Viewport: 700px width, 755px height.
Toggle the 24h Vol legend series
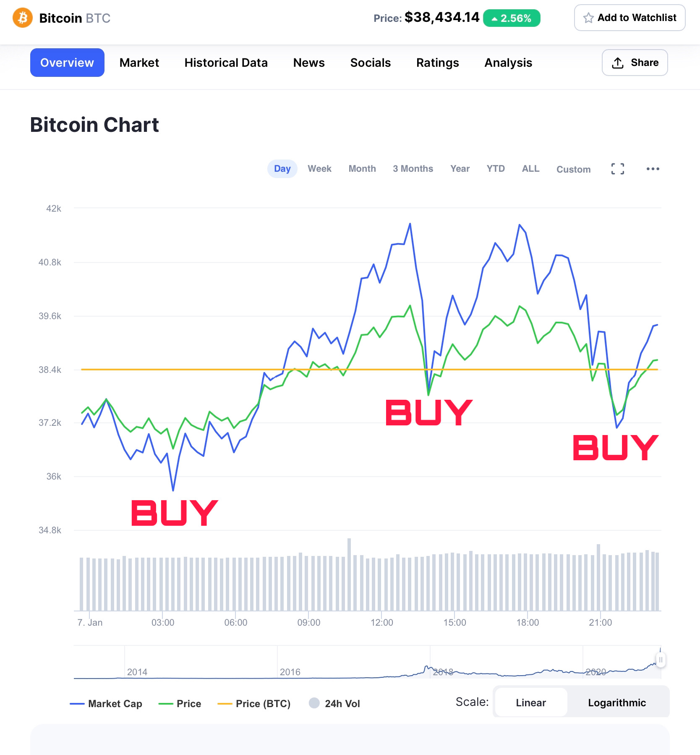[334, 703]
